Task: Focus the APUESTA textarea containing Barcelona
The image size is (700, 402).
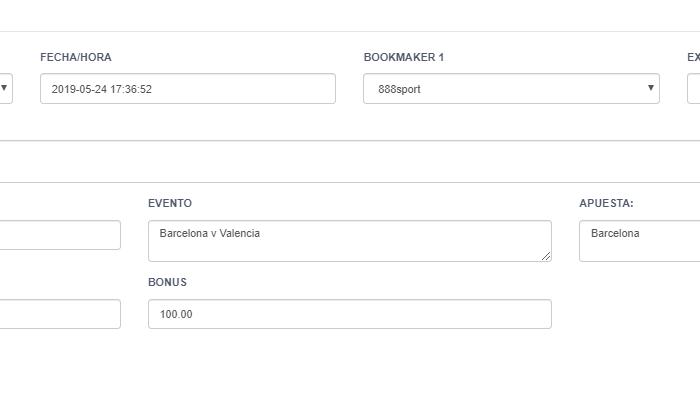Action: click(639, 241)
